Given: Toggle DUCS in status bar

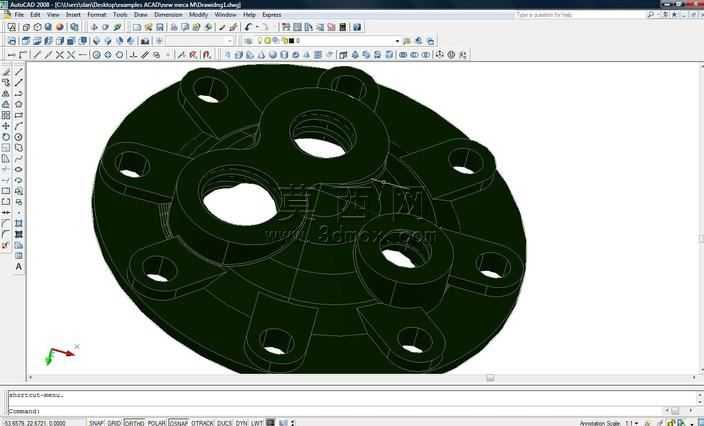Looking at the screenshot, I should point(224,423).
